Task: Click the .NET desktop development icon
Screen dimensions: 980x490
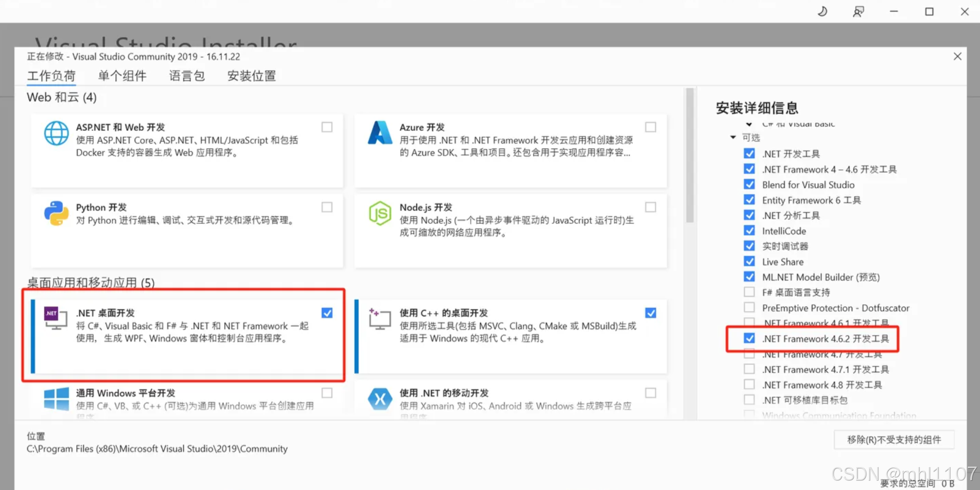Action: [55, 318]
